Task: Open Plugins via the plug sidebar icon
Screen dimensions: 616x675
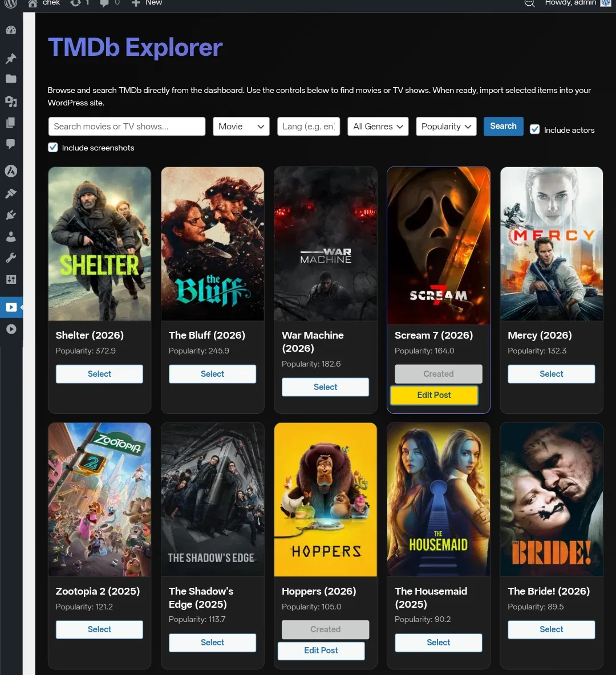Action: (x=11, y=215)
